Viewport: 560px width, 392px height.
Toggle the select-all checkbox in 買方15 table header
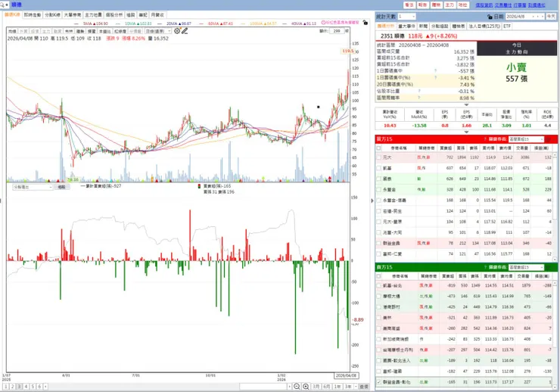click(x=378, y=148)
